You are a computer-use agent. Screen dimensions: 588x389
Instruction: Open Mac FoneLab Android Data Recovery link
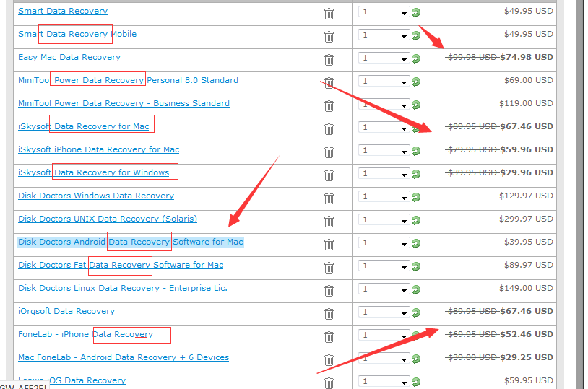pos(124,357)
